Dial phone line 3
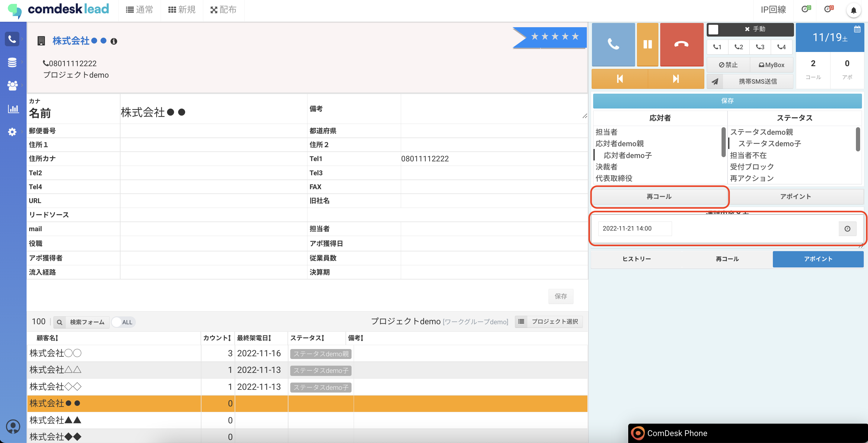 tap(760, 47)
